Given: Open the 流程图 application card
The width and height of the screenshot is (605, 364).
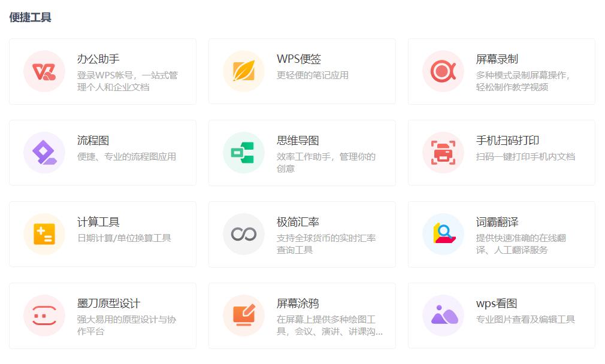Looking at the screenshot, I should click(x=102, y=153).
